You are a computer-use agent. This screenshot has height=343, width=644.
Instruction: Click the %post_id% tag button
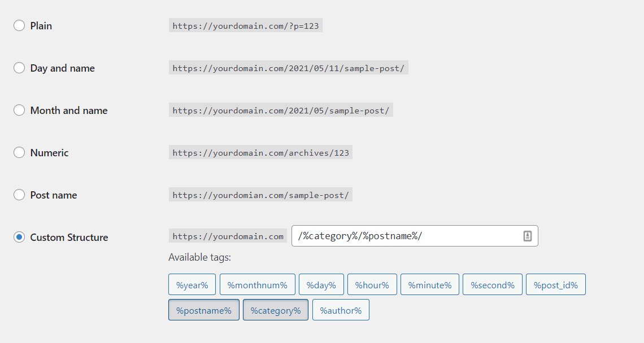(x=555, y=284)
